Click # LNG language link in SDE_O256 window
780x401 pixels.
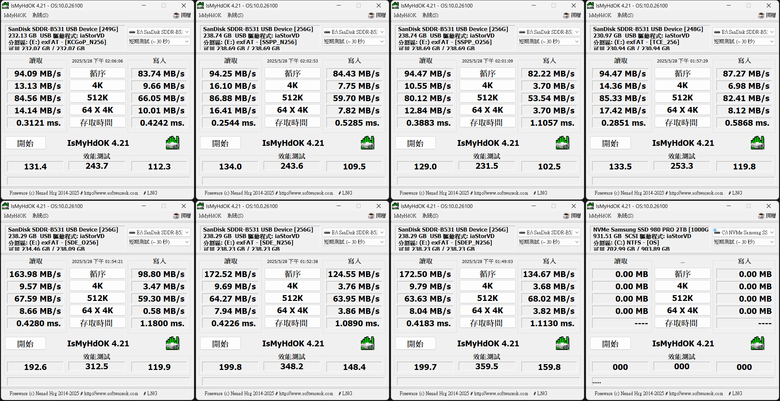[150, 393]
